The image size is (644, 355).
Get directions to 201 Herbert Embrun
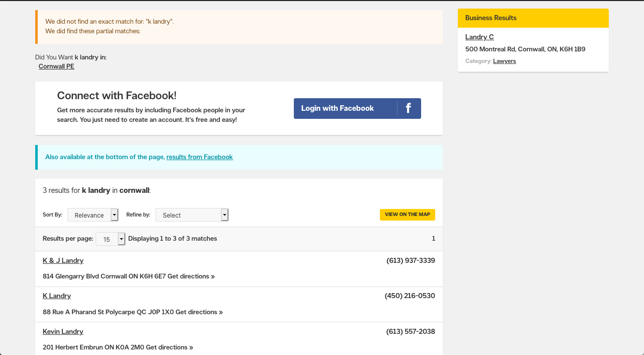pos(170,347)
